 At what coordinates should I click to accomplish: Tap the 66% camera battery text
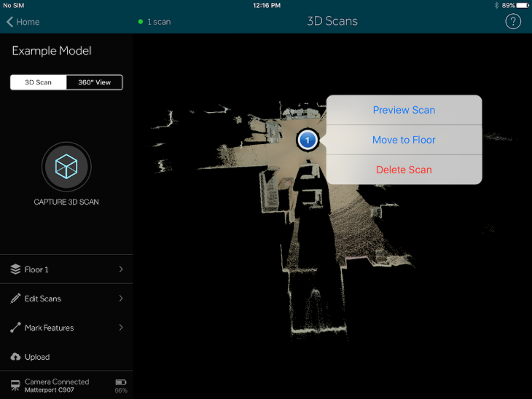tap(121, 390)
